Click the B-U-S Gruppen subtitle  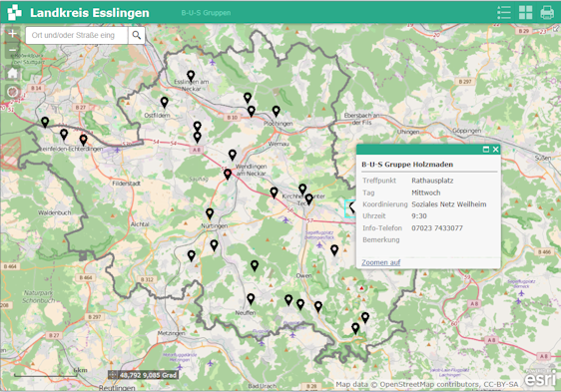point(206,13)
